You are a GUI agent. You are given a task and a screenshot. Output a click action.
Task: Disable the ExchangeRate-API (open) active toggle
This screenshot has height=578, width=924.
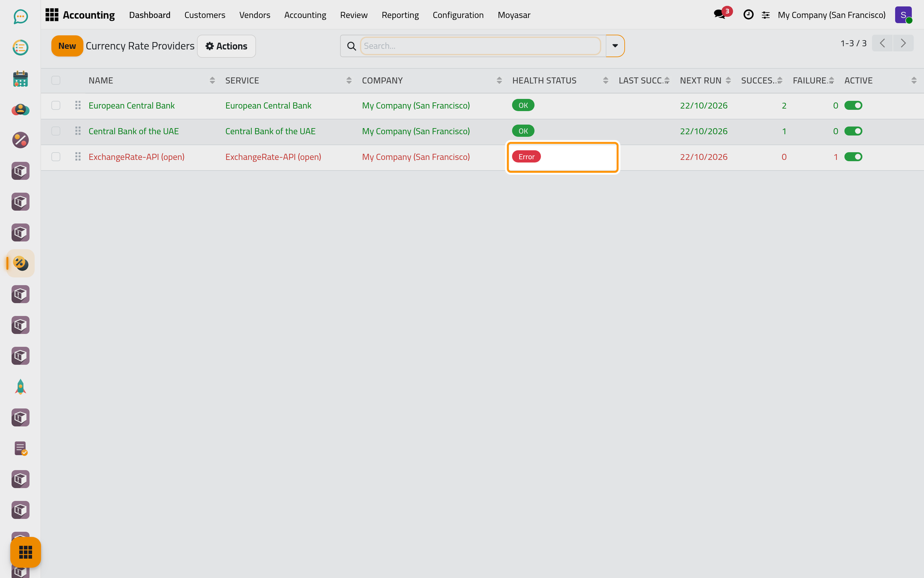(x=853, y=157)
